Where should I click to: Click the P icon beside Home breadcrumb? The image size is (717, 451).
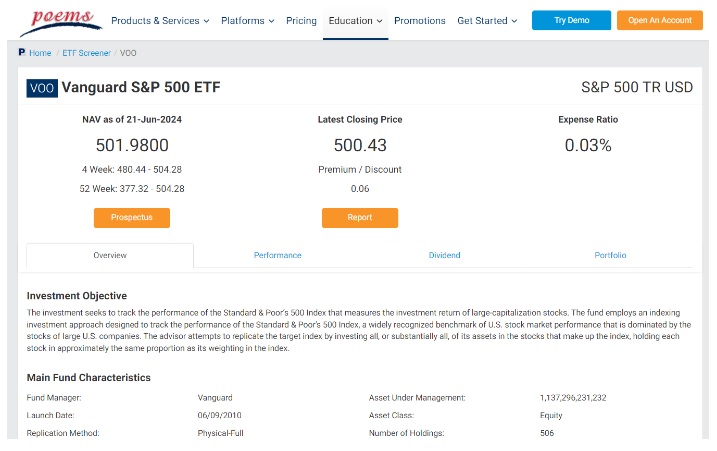click(21, 52)
